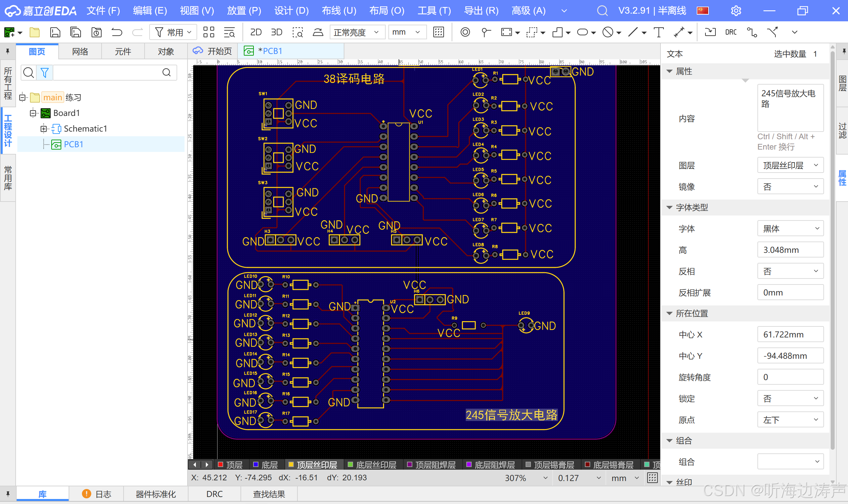Click the 内容 text content box

coord(790,108)
